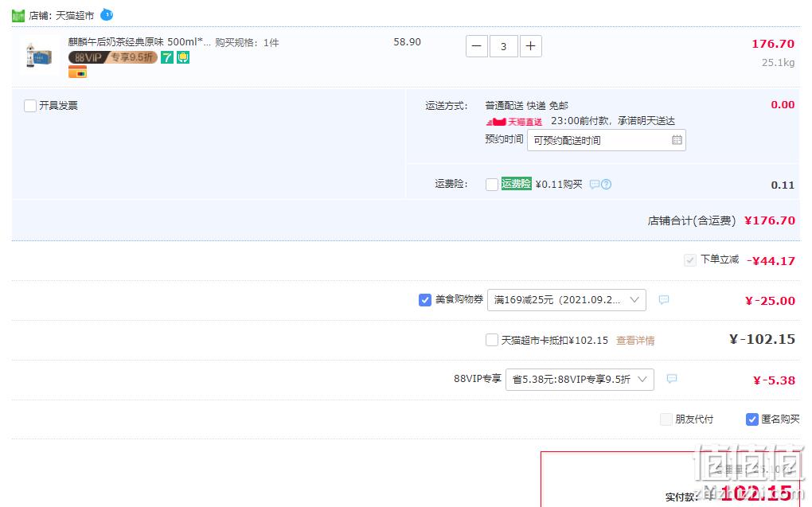The width and height of the screenshot is (812, 507).
Task: Click the 下单立减 checkbox
Action: click(689, 260)
